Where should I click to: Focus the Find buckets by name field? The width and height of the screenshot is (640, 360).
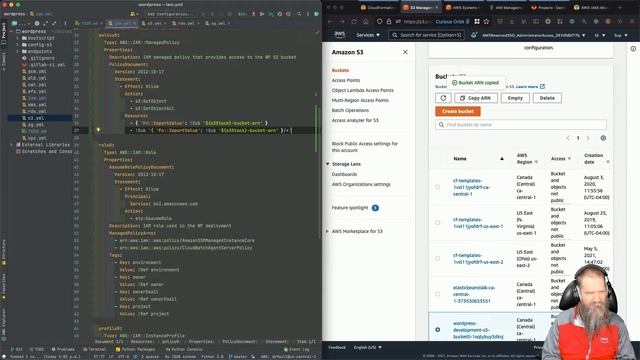(521, 124)
